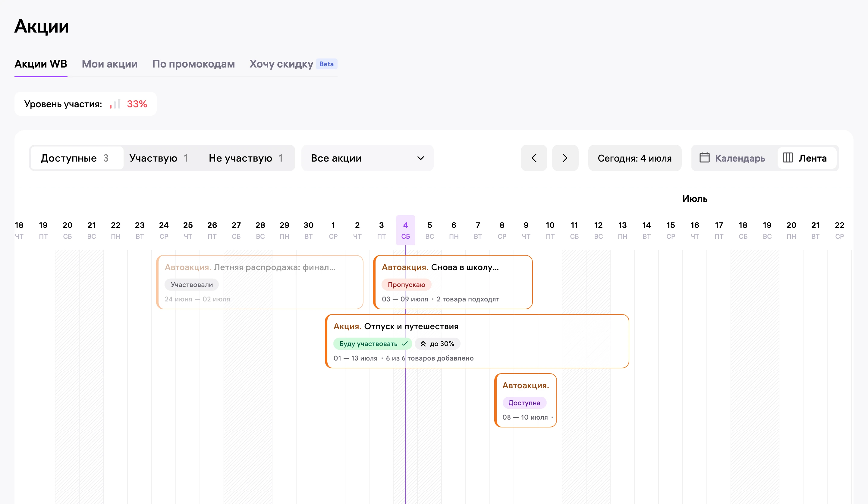Click the Сегодня: 4 июля button
Screen dimensions: 868x504
[634, 158]
